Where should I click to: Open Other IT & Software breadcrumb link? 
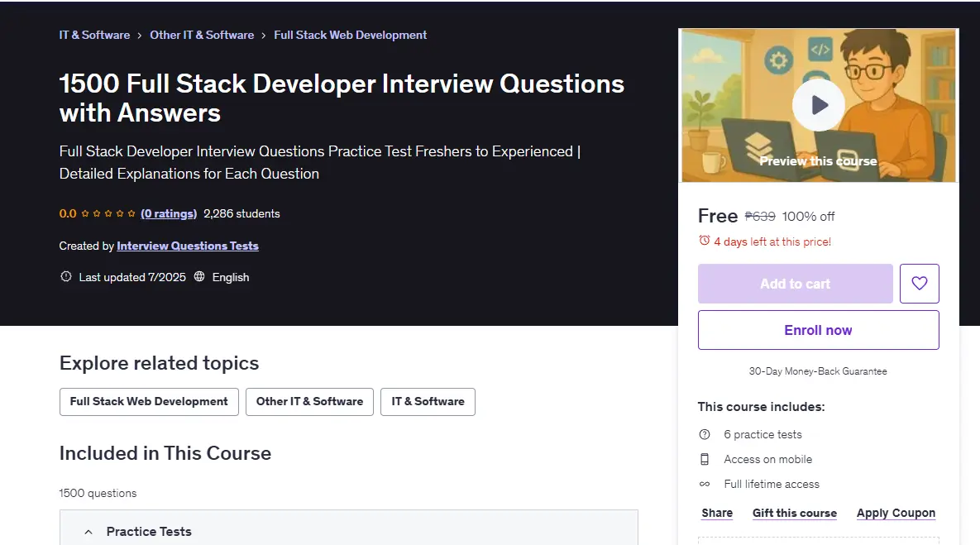[202, 35]
